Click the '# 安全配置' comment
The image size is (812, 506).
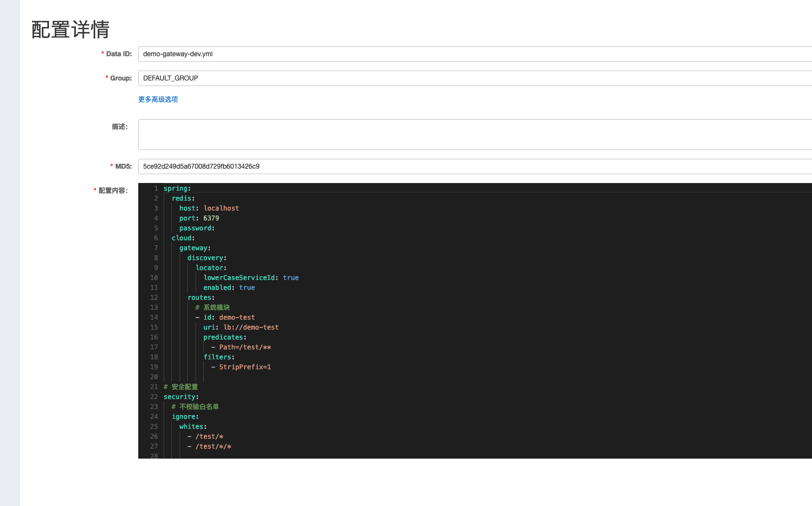click(181, 387)
